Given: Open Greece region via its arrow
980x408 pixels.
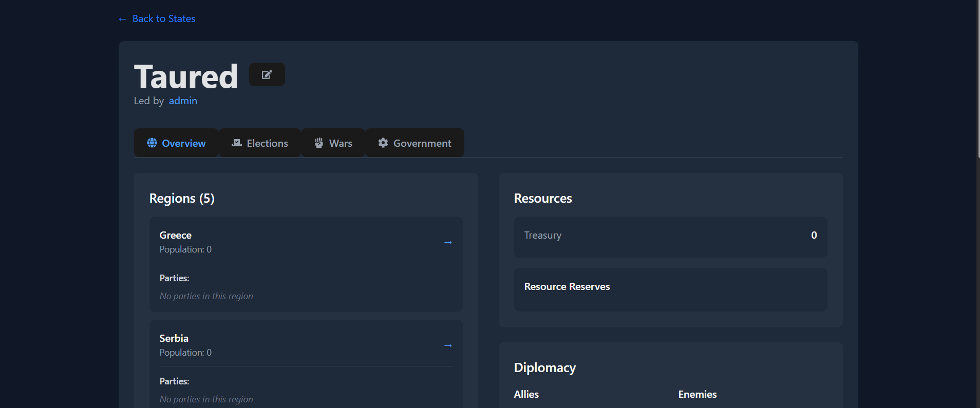Looking at the screenshot, I should click(448, 242).
